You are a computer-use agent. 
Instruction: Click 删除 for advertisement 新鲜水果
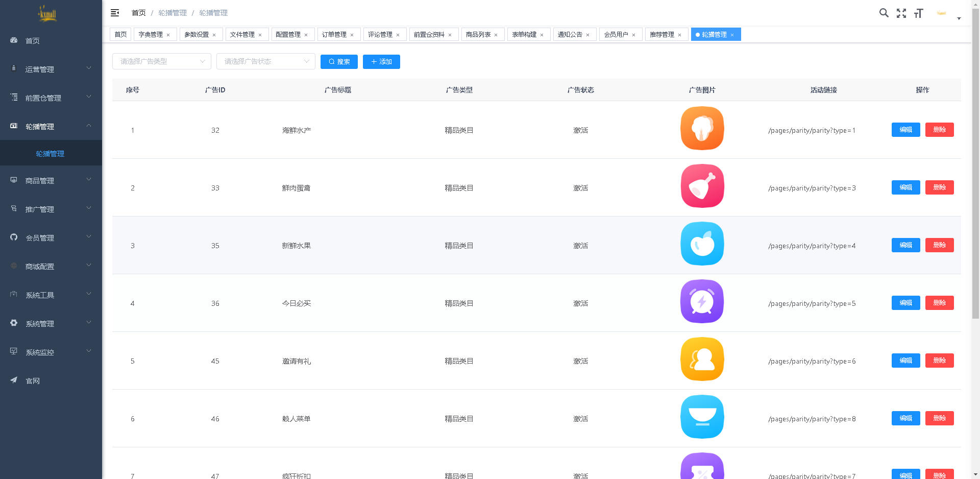[940, 245]
